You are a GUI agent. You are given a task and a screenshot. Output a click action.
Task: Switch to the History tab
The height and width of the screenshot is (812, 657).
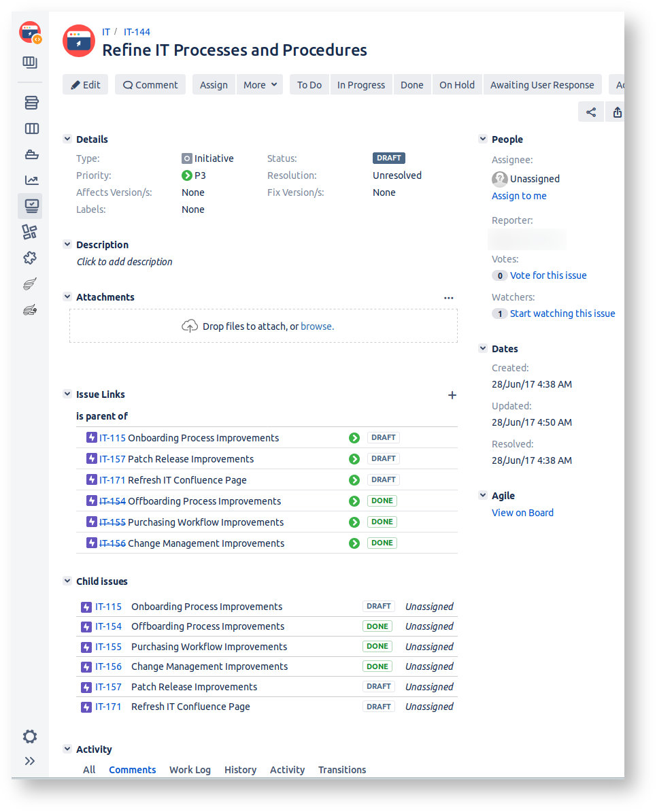click(x=240, y=770)
